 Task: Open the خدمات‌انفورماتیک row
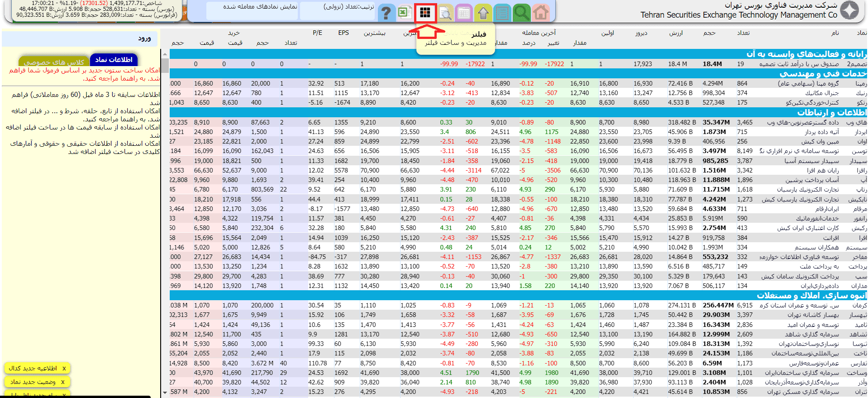pyautogui.click(x=518, y=218)
